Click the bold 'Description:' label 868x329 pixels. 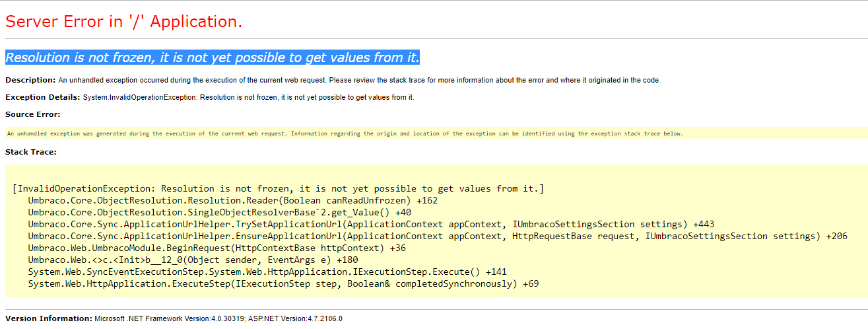30,80
